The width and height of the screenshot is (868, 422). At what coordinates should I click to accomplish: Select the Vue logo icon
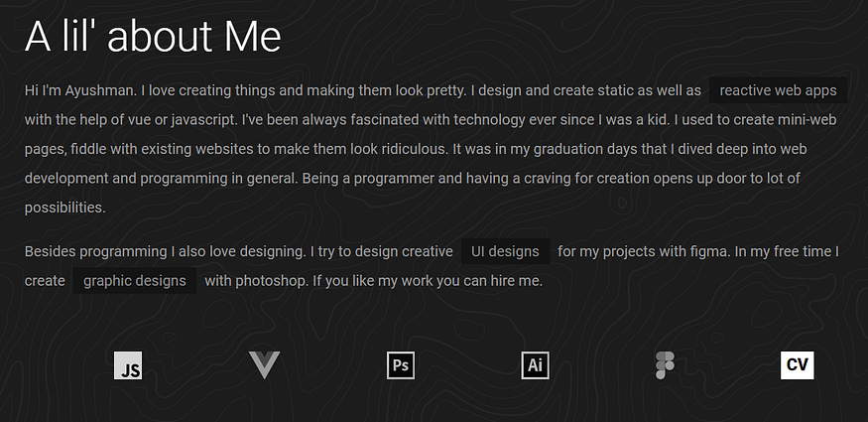click(x=264, y=365)
